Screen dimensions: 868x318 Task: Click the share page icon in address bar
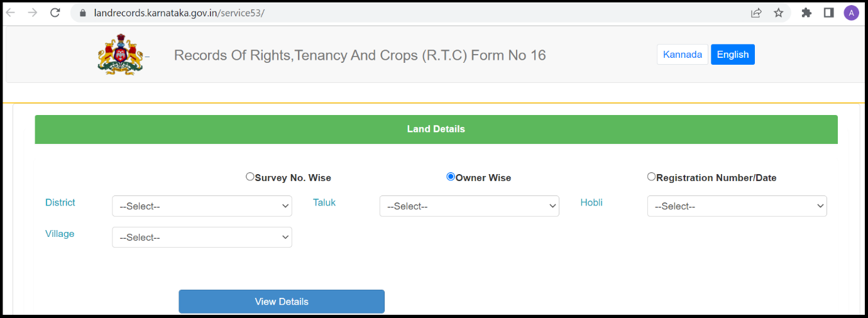coord(756,13)
